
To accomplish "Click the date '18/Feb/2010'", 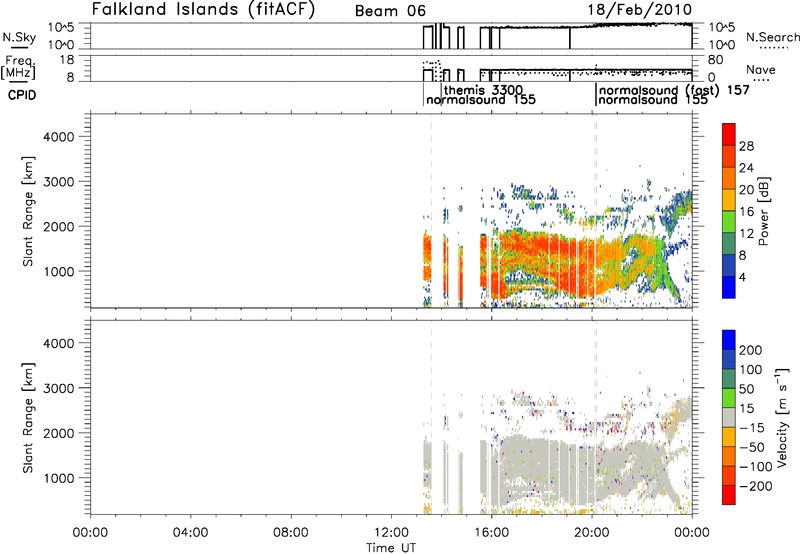I will coord(640,10).
